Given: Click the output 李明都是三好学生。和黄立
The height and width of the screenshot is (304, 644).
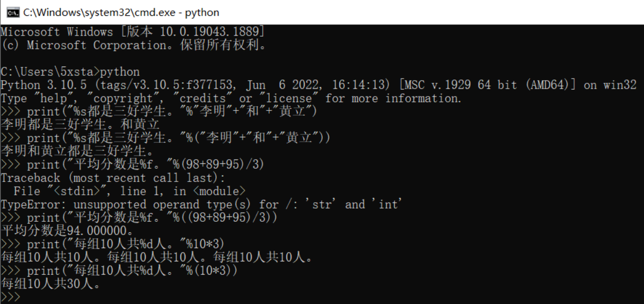Looking at the screenshot, I should click(80, 125).
